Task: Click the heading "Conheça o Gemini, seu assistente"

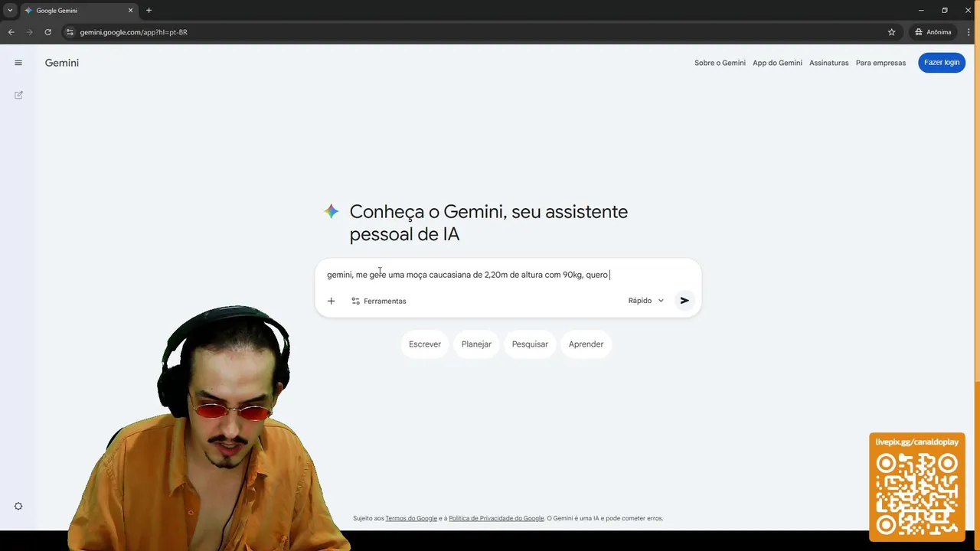Action: click(x=488, y=211)
